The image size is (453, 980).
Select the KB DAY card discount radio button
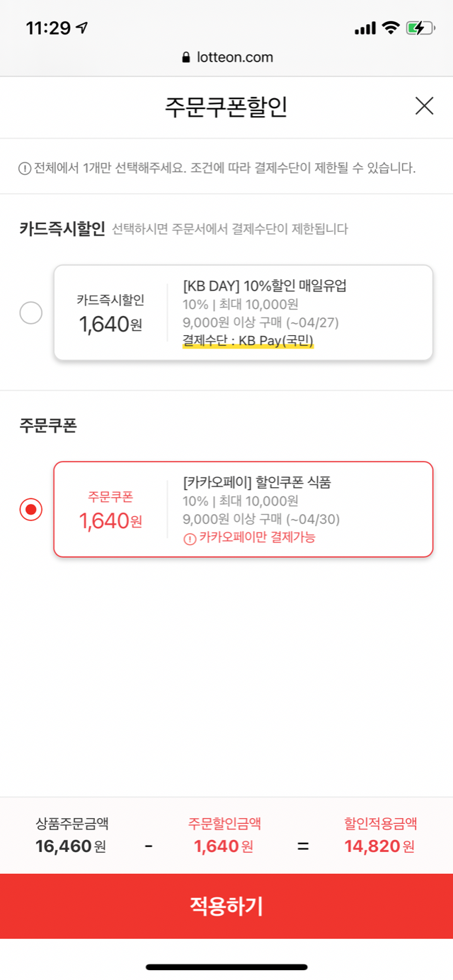coord(31,313)
